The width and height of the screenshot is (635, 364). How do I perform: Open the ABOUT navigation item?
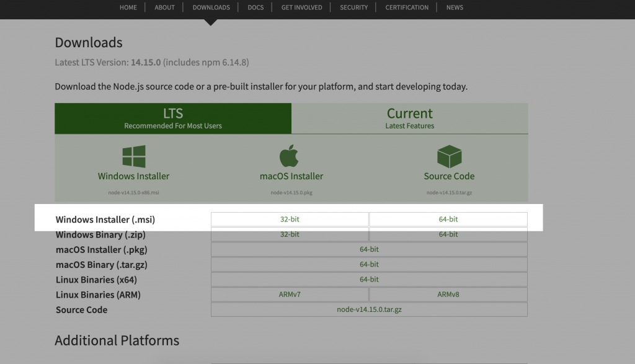[x=164, y=7]
